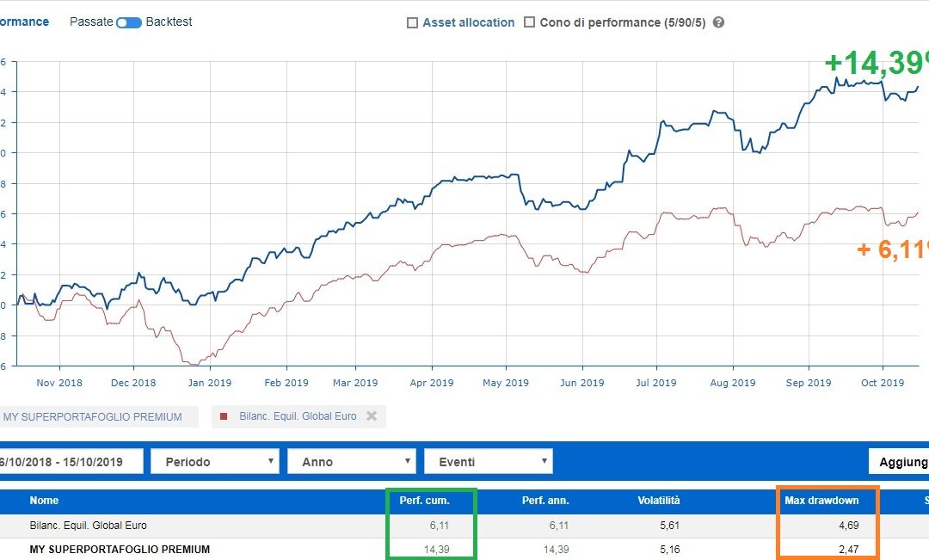
Task: Expand the Anno dropdown
Action: (351, 461)
